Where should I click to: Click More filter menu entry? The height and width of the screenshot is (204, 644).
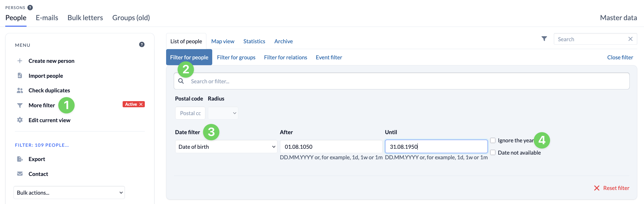coord(42,105)
